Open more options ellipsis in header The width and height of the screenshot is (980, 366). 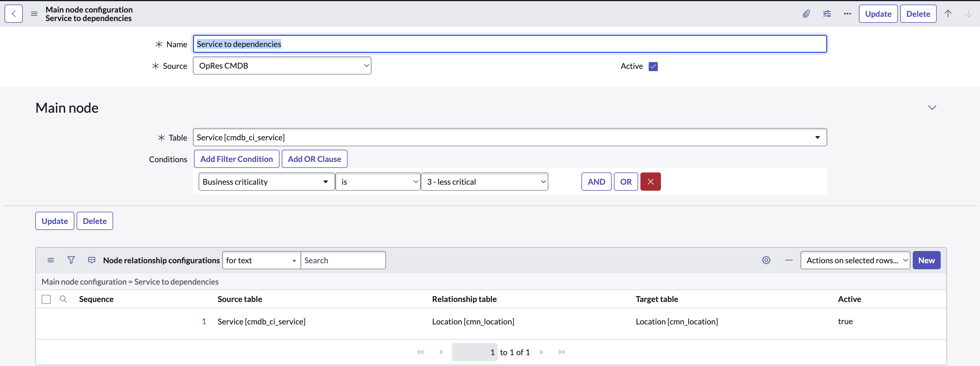tap(847, 14)
